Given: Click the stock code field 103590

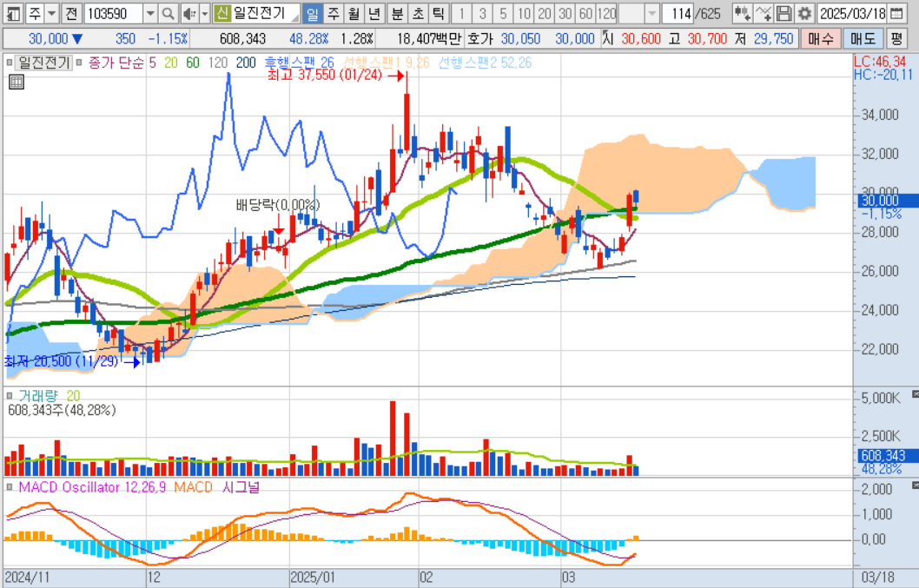Looking at the screenshot, I should coord(114,13).
